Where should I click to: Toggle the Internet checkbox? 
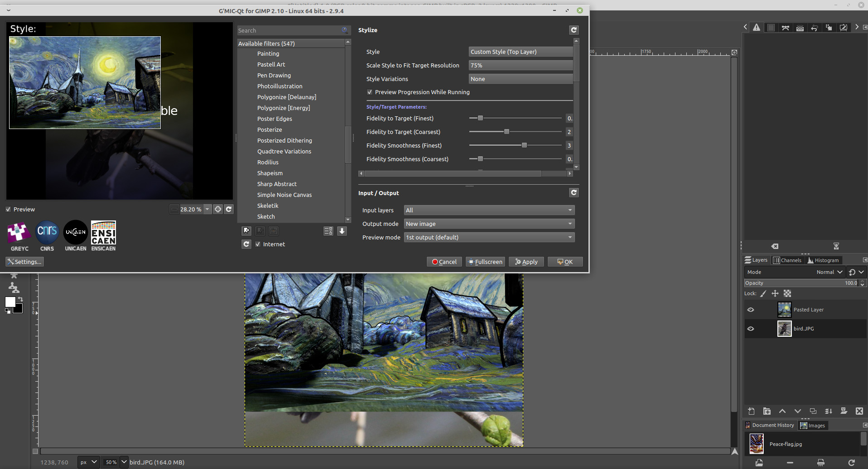[x=258, y=244]
